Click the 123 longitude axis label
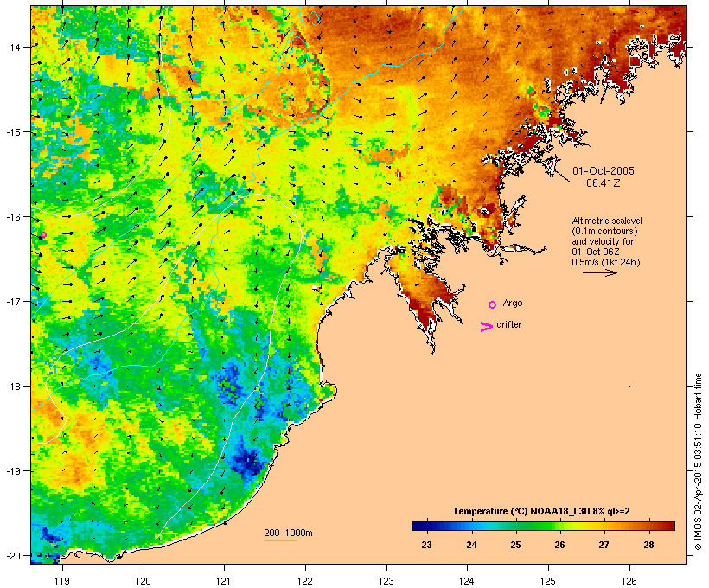Image resolution: width=709 pixels, height=588 pixels. pos(386,581)
